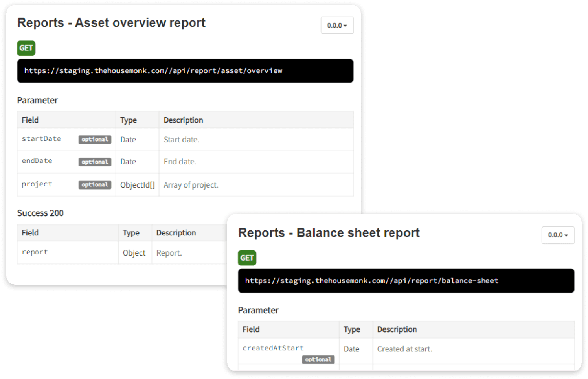Click the optional badge next to startDate
This screenshot has width=588, height=379.
pyautogui.click(x=95, y=140)
